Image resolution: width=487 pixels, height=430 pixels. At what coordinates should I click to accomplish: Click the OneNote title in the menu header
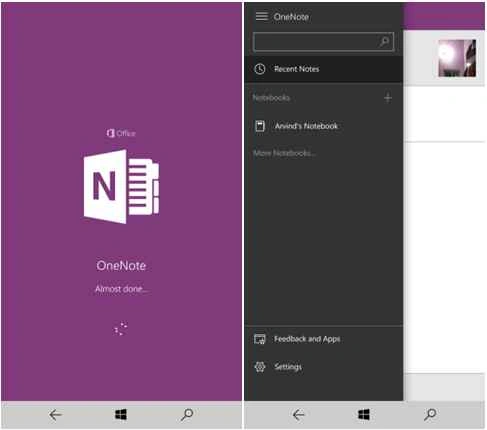(291, 17)
